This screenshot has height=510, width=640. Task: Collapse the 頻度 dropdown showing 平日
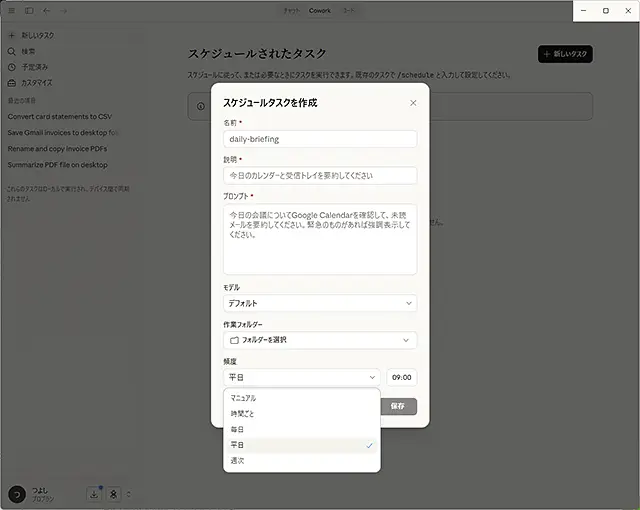[x=301, y=377]
